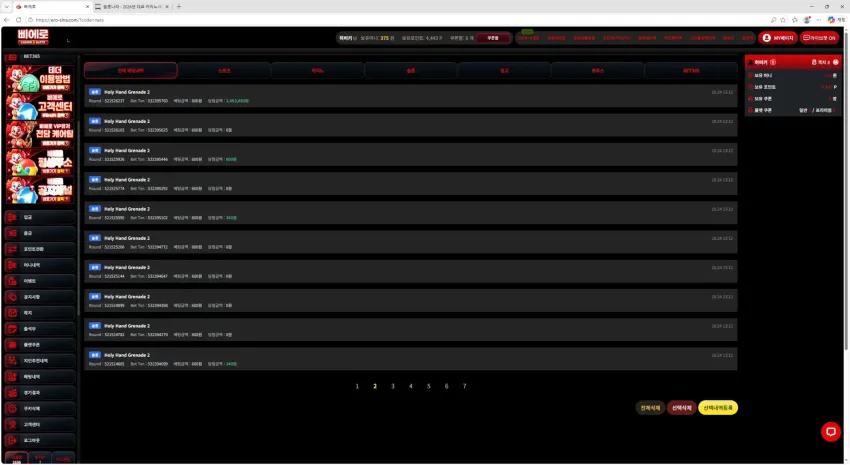Bookmark the page with the star icon
The image size is (850, 465).
coord(783,20)
